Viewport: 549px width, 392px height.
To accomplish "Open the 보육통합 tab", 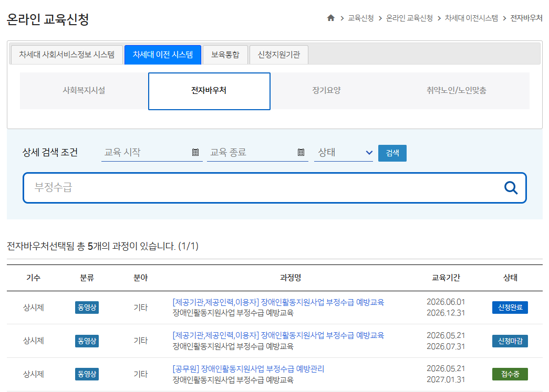I will pos(225,55).
